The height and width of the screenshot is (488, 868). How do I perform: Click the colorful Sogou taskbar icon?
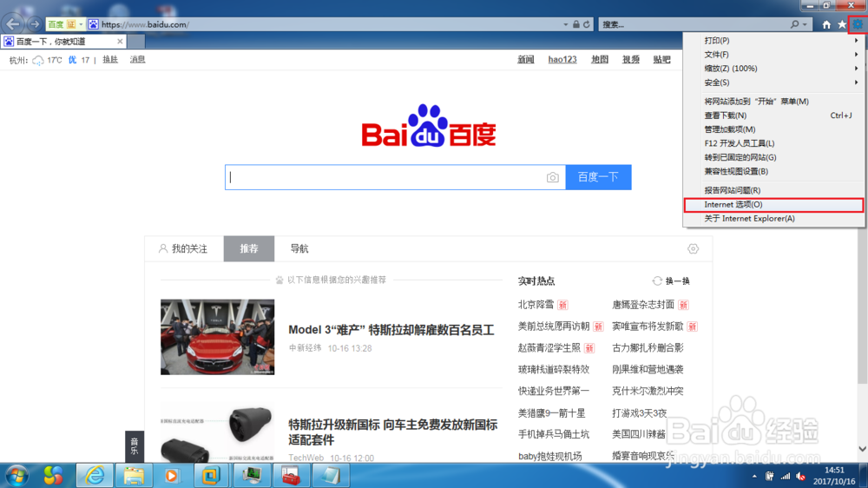pos(53,476)
